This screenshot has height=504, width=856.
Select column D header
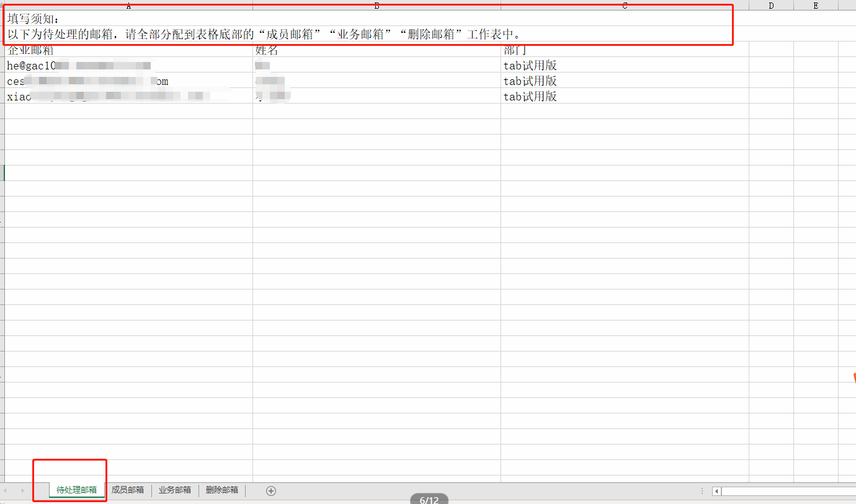pyautogui.click(x=771, y=6)
